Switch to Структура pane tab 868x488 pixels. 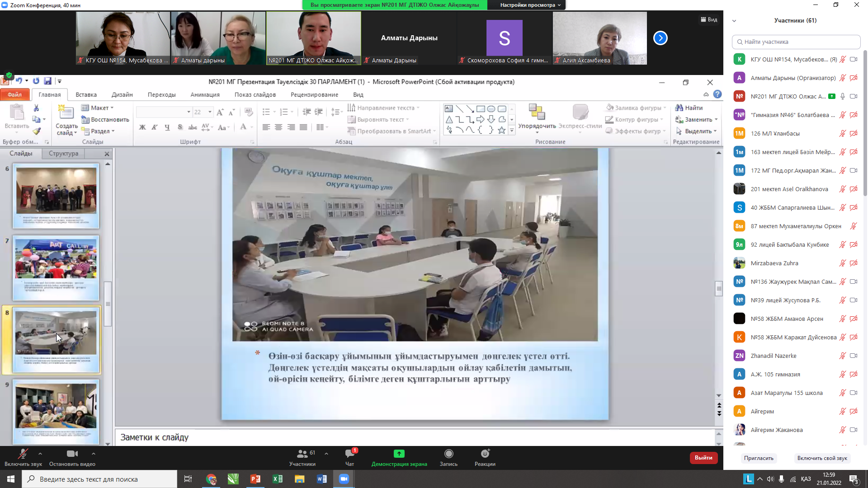63,154
